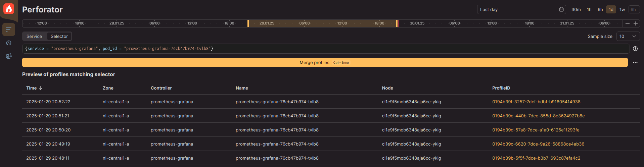The image size is (644, 167).
Task: Open profile 0194b39d-57a8-7dce-a1a0-6126e1f293fe
Action: pos(536,130)
